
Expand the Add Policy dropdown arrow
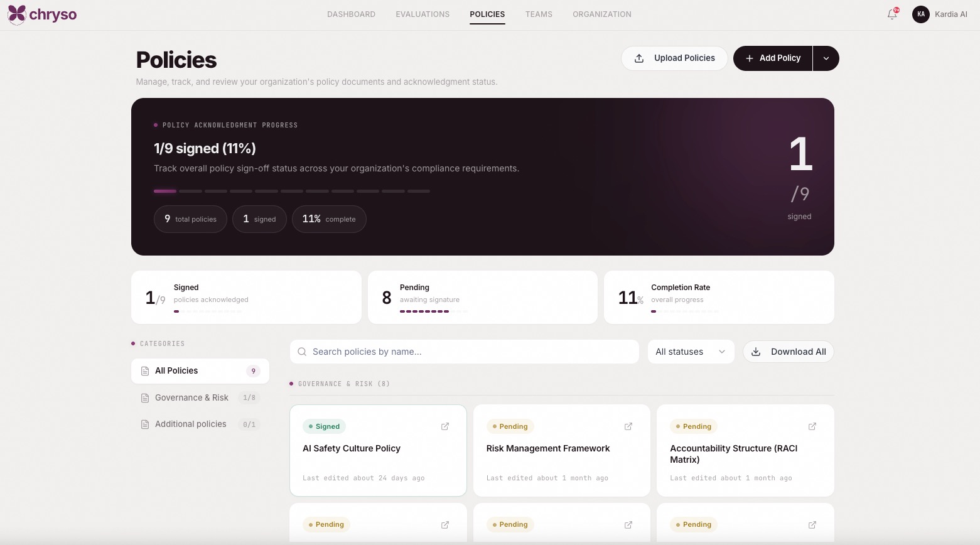pos(826,58)
